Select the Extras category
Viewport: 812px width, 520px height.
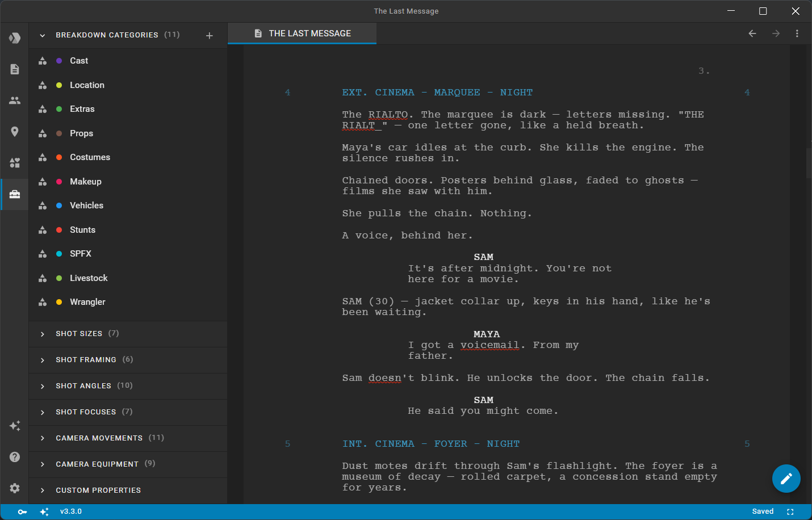pos(128,109)
